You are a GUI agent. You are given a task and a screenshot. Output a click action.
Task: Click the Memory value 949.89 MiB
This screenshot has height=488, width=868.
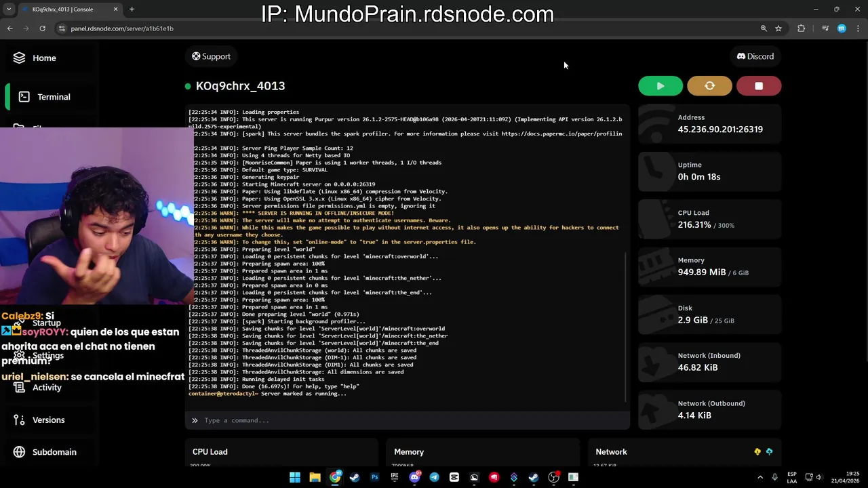coord(702,272)
